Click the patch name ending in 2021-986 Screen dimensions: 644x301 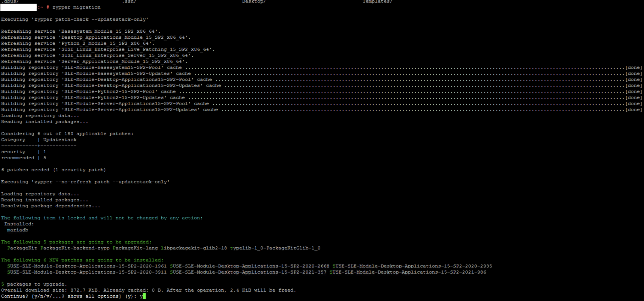pyautogui.click(x=408, y=272)
